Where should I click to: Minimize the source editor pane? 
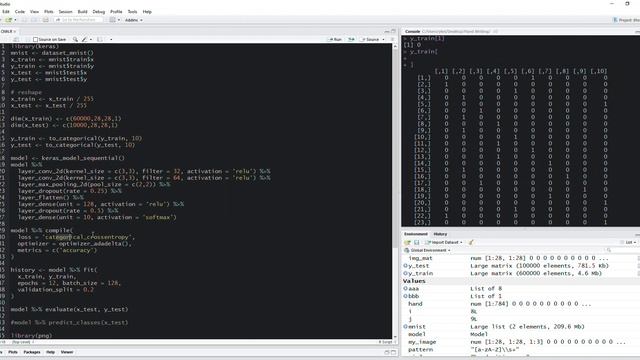[x=387, y=31]
